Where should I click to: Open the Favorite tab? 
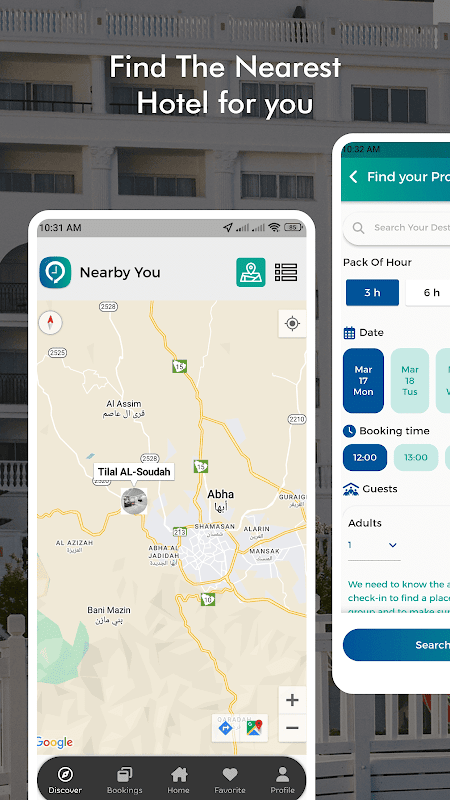(x=230, y=781)
